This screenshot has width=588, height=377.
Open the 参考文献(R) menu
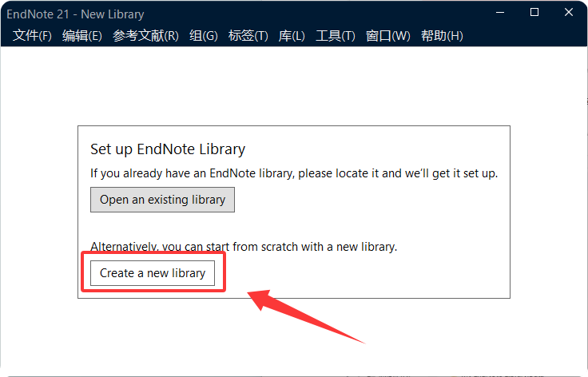(145, 36)
